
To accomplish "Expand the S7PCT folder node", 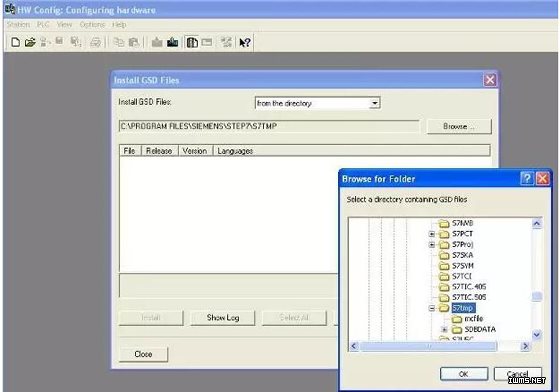I will pyautogui.click(x=432, y=234).
